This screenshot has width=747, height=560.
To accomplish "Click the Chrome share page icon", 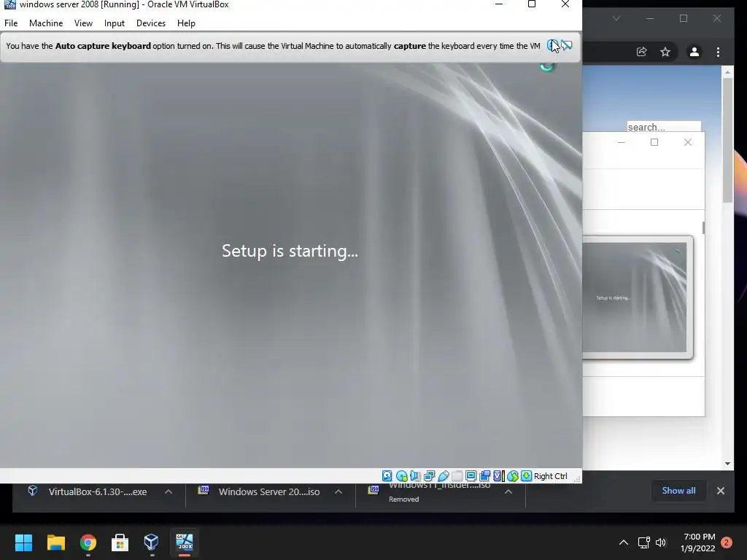I will [x=642, y=52].
